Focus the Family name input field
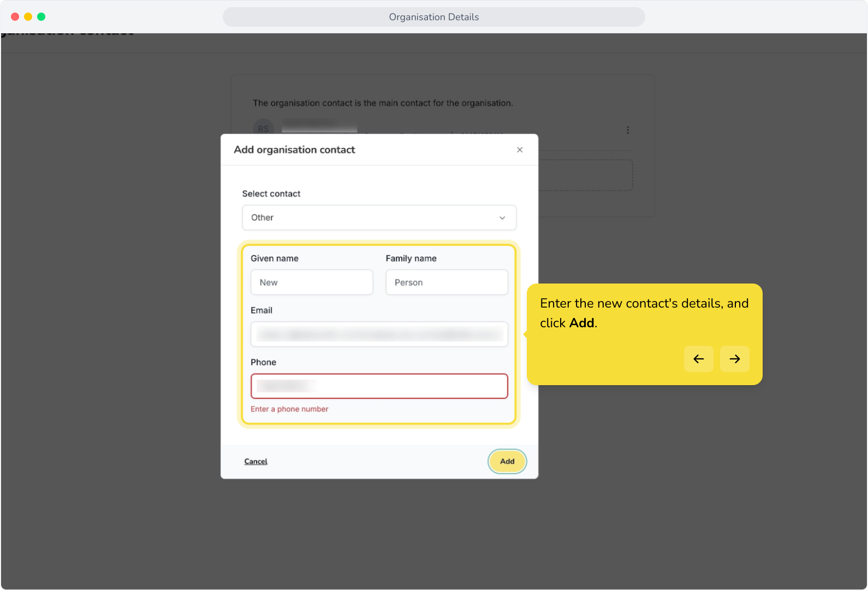This screenshot has height=590, width=868. (447, 282)
